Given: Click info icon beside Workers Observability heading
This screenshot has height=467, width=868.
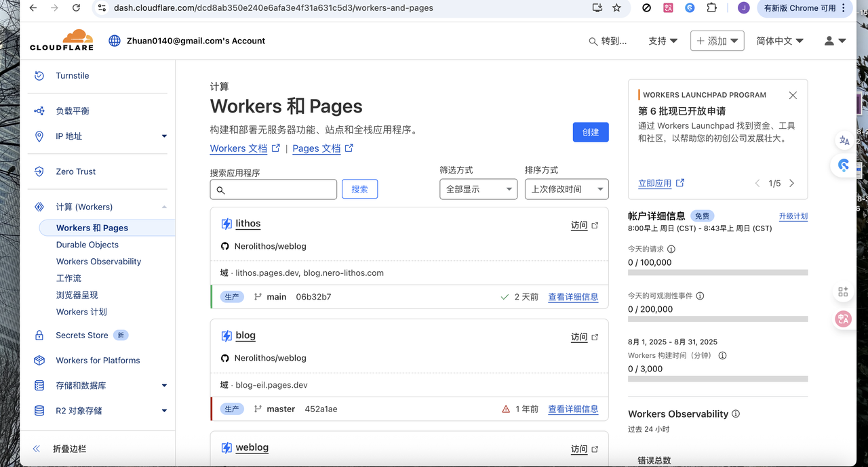Looking at the screenshot, I should click(x=736, y=413).
